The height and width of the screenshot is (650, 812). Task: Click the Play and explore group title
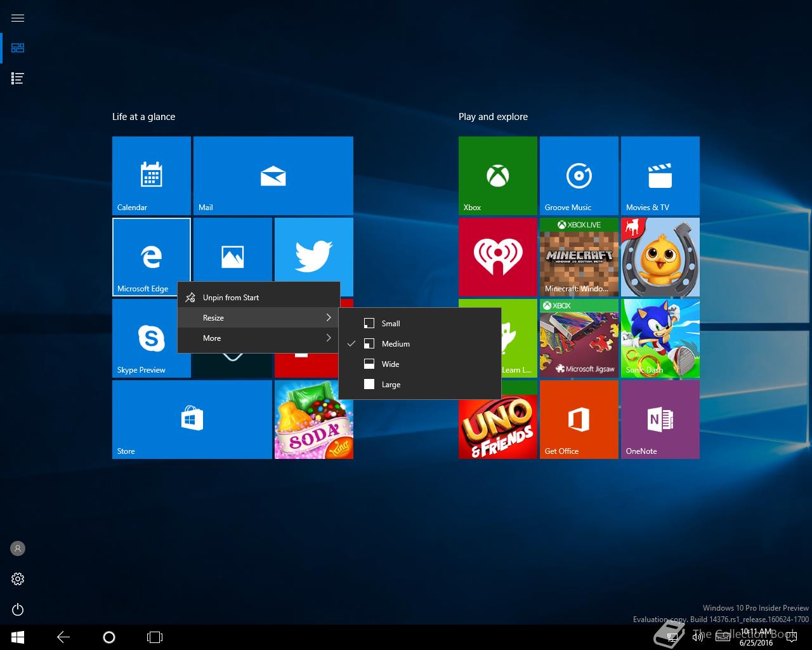tap(493, 117)
